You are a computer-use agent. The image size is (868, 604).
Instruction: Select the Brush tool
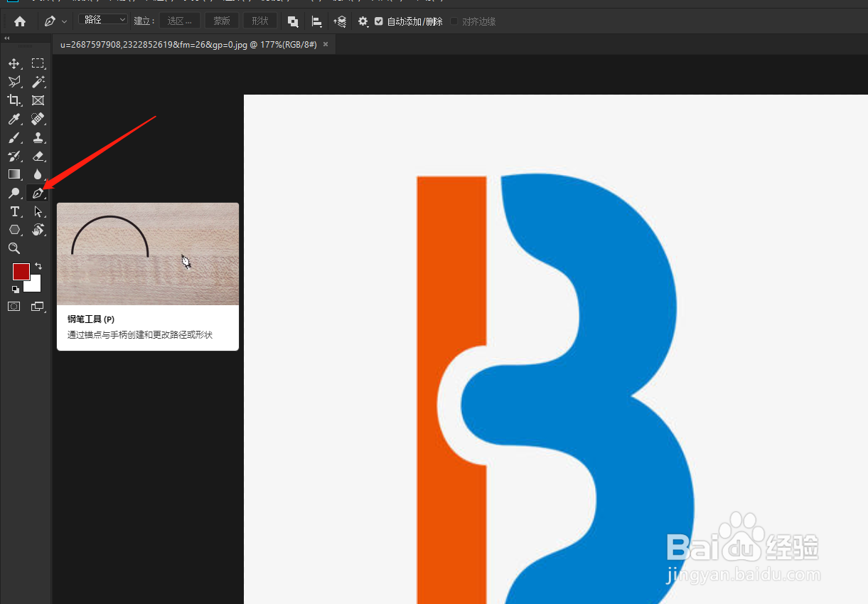click(x=14, y=138)
